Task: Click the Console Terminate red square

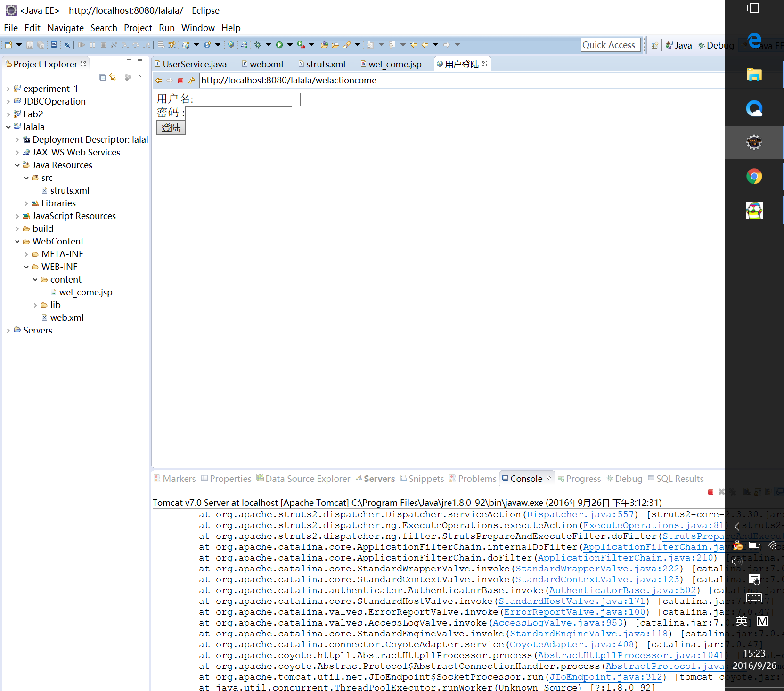Action: coord(710,492)
